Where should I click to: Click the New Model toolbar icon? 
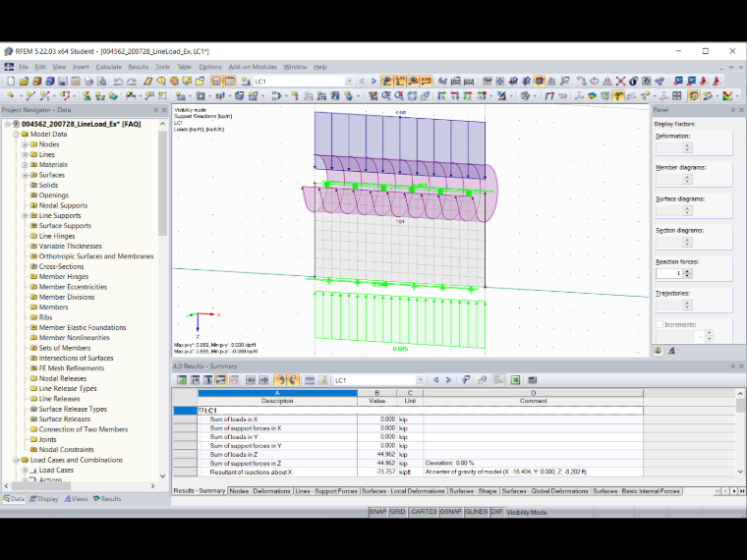[11, 82]
